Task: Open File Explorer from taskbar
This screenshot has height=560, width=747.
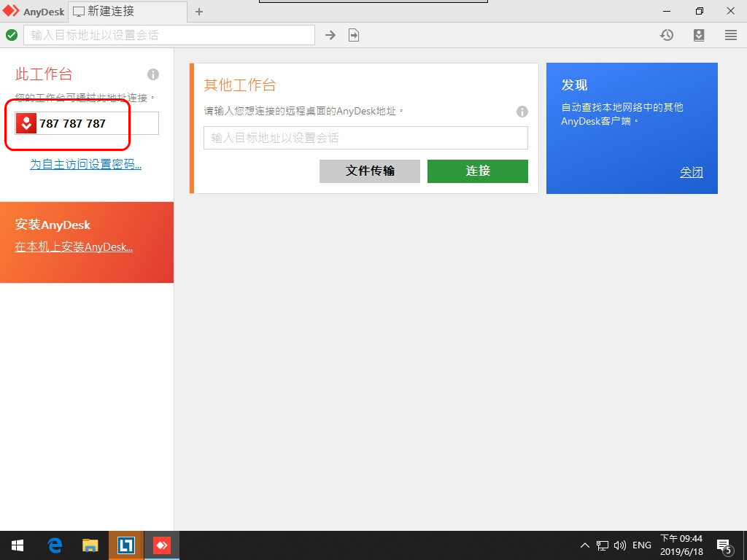Action: (90, 545)
